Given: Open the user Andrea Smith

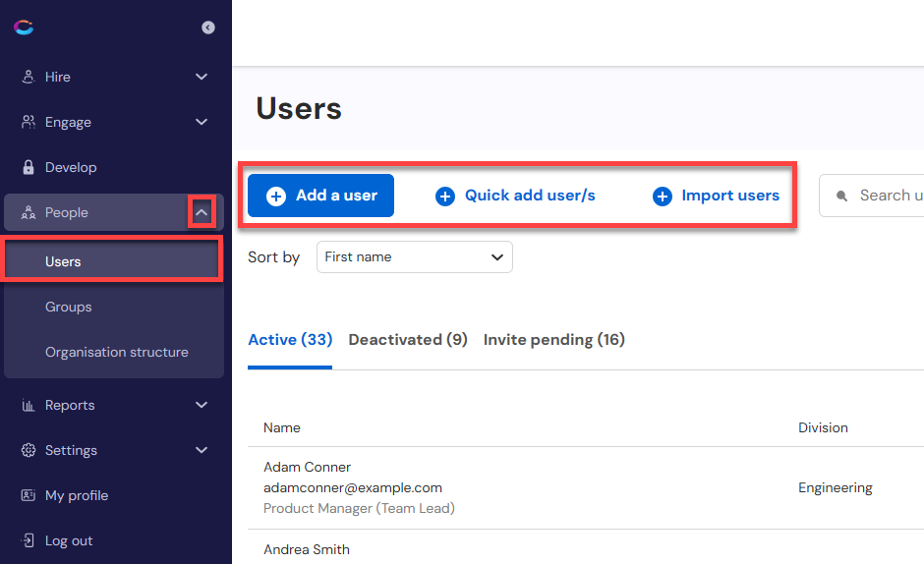Looking at the screenshot, I should pos(307,550).
